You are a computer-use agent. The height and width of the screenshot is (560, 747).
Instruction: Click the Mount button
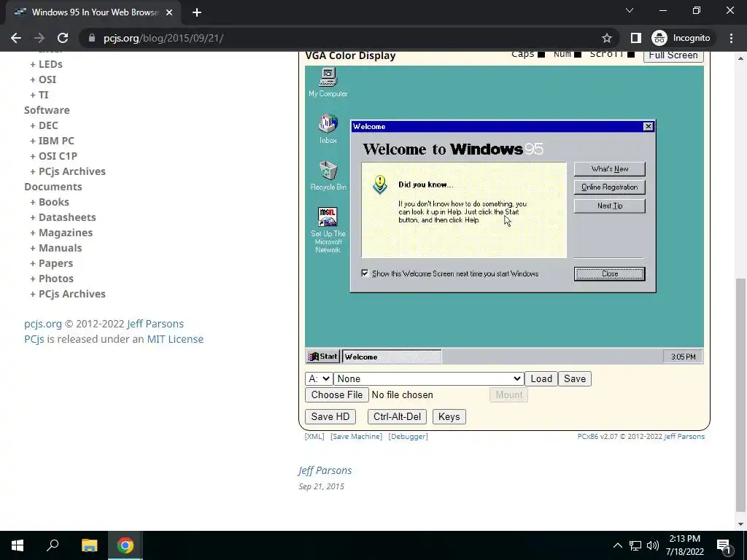(x=508, y=394)
